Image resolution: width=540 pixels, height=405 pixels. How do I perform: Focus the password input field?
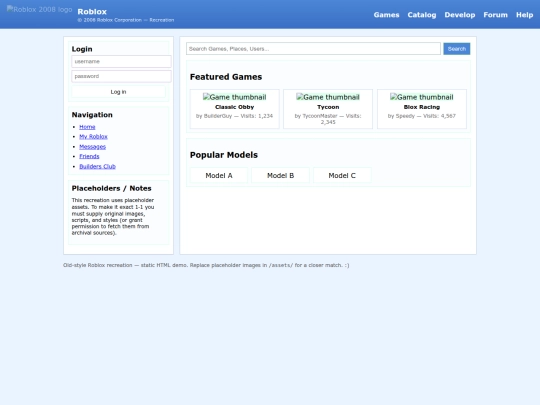tap(121, 76)
